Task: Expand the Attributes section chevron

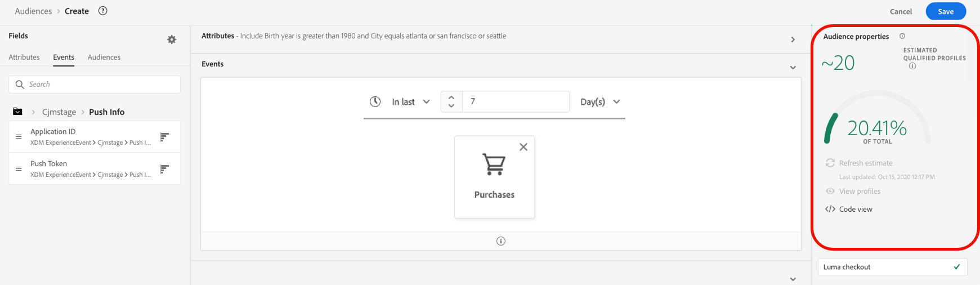Action: [793, 39]
